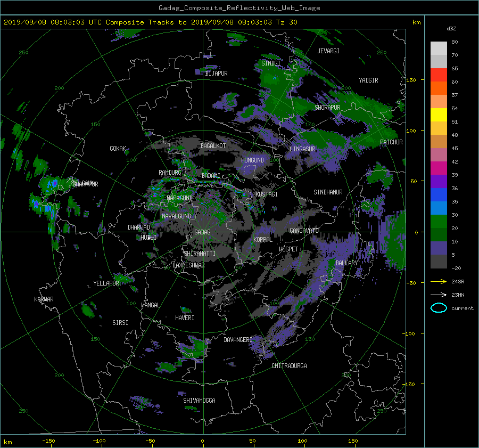479x448 pixels.
Task: Click the RAMDURG city label
Action: 170,173
